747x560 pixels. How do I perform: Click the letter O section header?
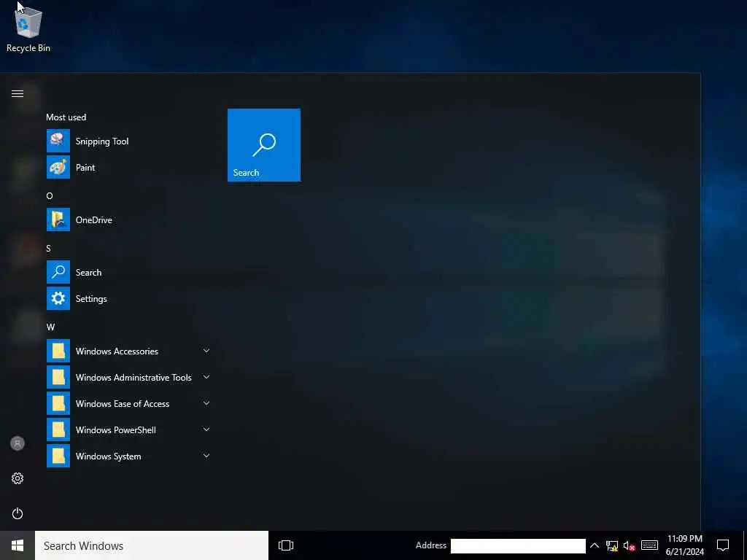50,195
